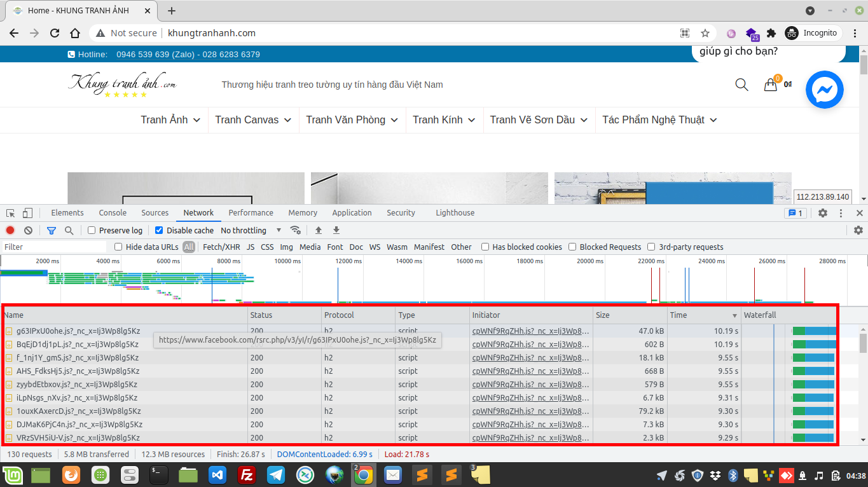Click the purple stacked-layers extension icon

coord(752,34)
